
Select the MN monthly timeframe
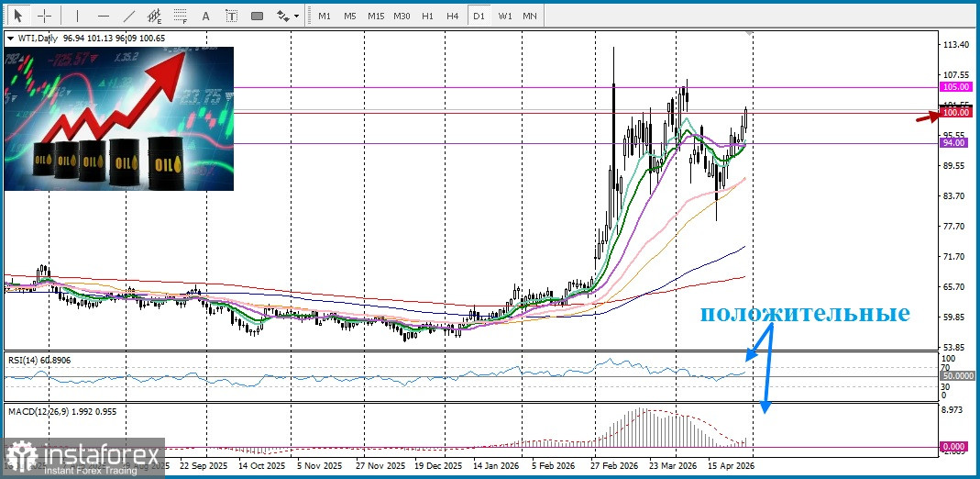(x=530, y=16)
